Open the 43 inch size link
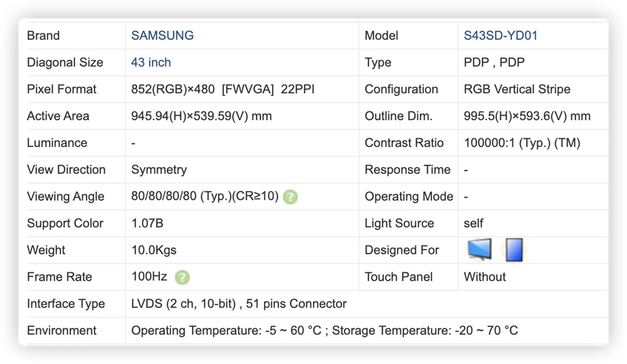Viewport: 627px width, 364px height. [x=150, y=62]
